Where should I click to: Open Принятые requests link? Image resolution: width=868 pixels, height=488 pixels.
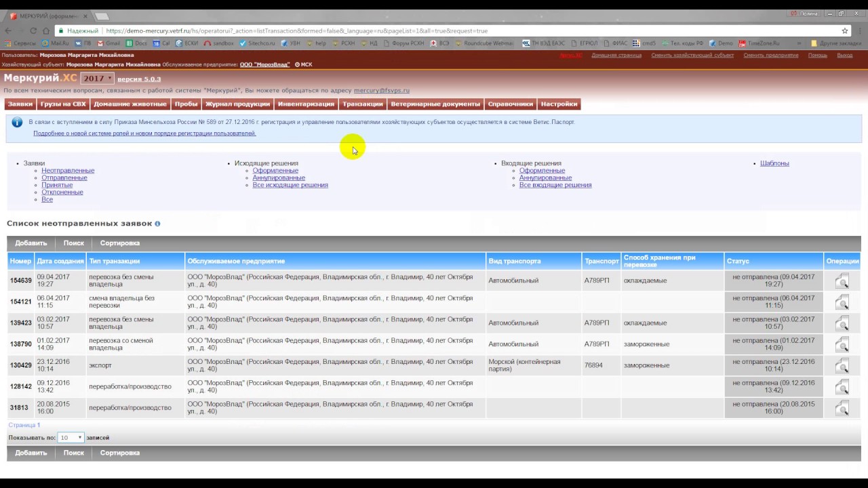tap(57, 185)
